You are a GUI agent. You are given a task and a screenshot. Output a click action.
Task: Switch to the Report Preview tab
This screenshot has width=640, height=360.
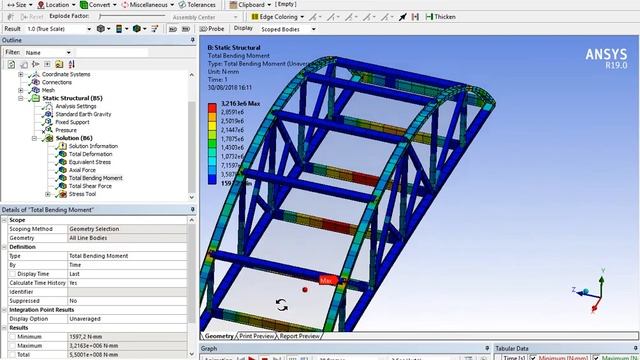click(300, 336)
